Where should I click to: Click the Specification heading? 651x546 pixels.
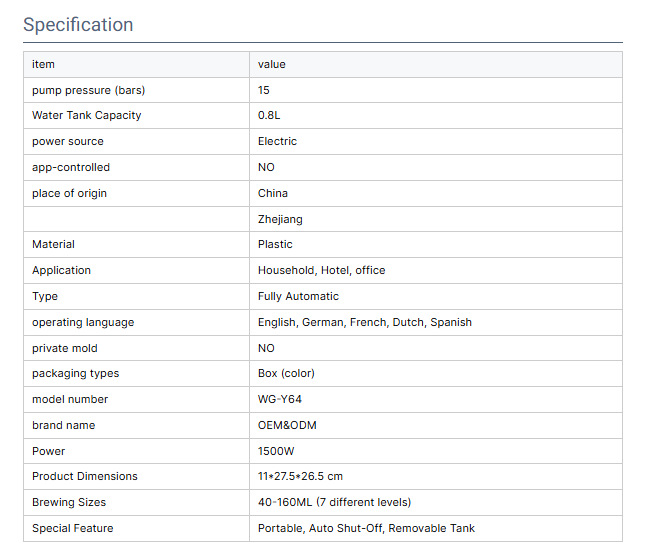tap(78, 25)
